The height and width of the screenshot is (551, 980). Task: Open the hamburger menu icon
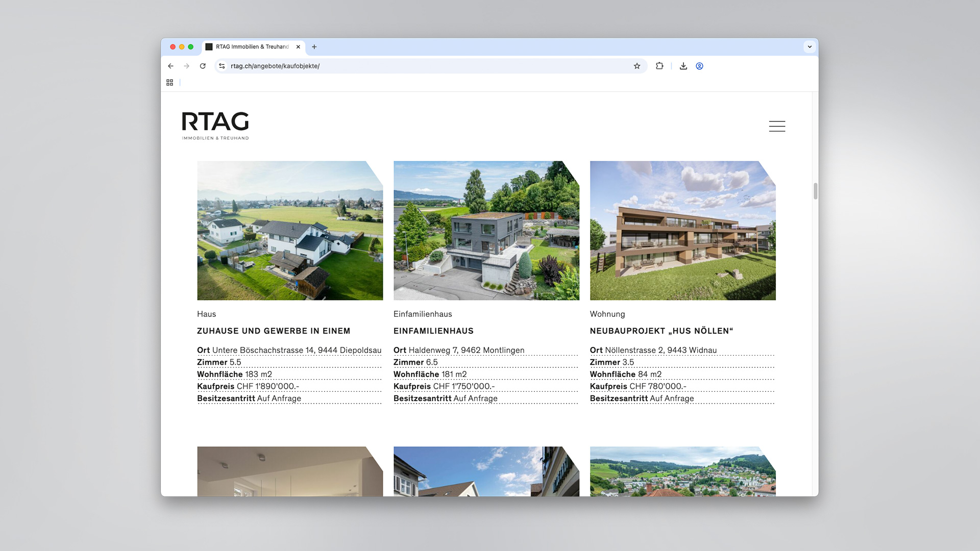coord(777,126)
